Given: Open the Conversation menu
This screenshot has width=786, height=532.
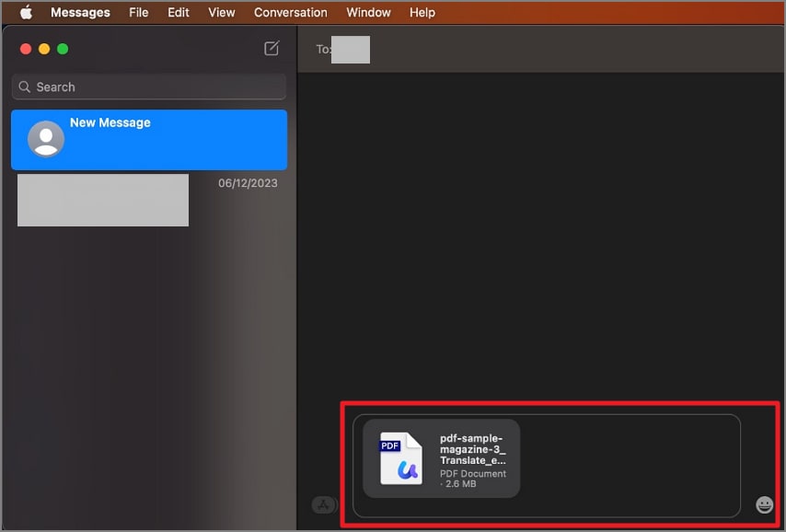Looking at the screenshot, I should (291, 13).
